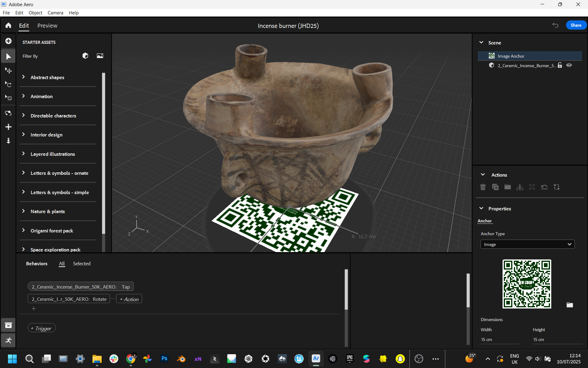Open the behaviors panel running-figure icon
The image size is (588, 368).
(x=8, y=340)
